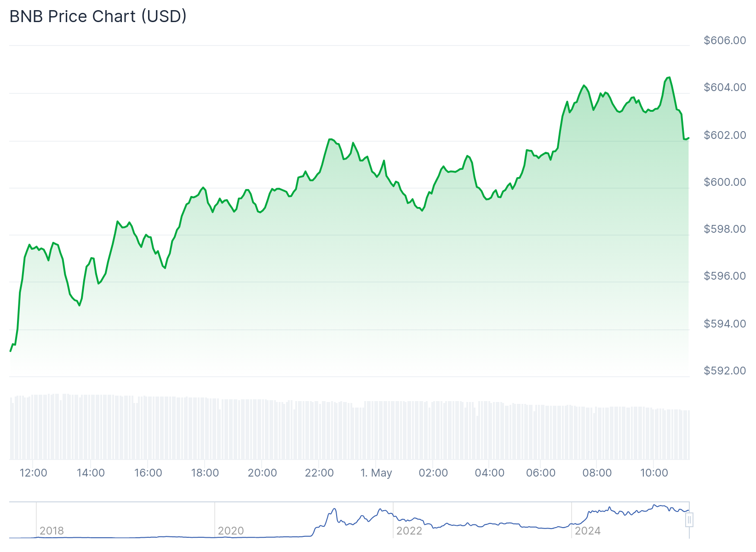Click the BNB Price Chart (USD) title

coord(98,16)
